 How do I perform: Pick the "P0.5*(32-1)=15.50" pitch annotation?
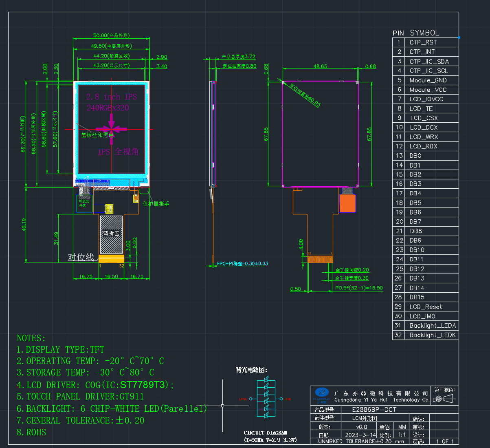tap(359, 288)
